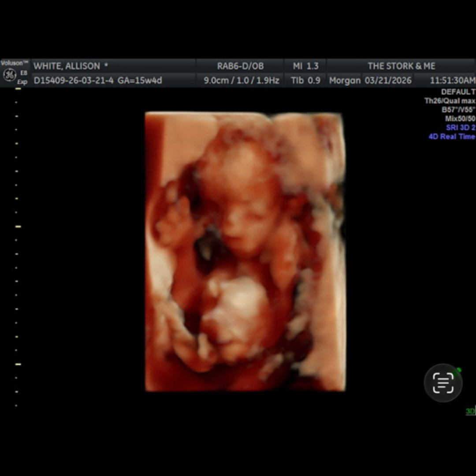Click the green 3D mode indicator
This screenshot has width=476, height=476.
tap(470, 411)
